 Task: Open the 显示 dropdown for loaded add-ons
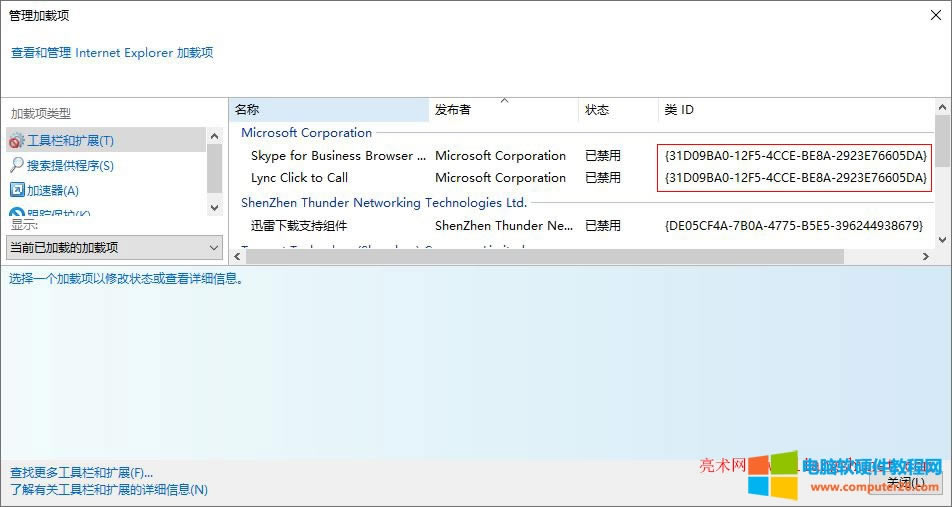point(114,247)
